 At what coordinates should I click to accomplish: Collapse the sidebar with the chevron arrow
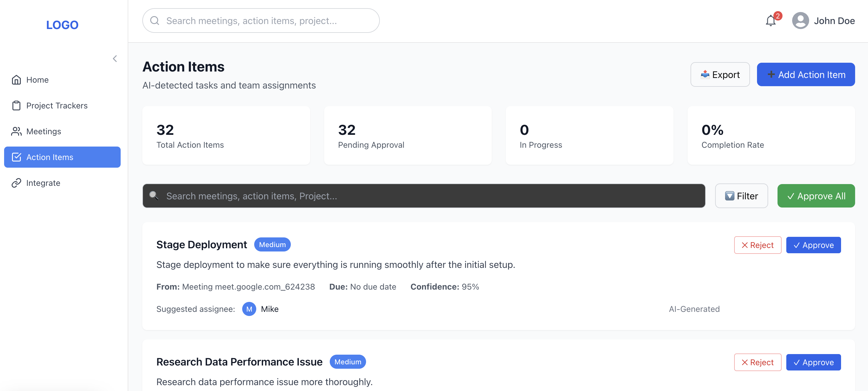[x=115, y=59]
